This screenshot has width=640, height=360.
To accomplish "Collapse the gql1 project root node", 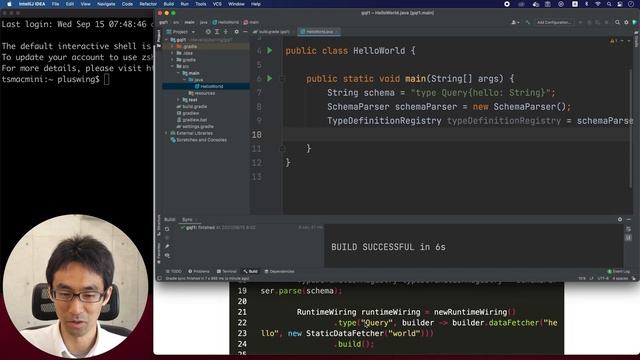I will click(x=167, y=40).
